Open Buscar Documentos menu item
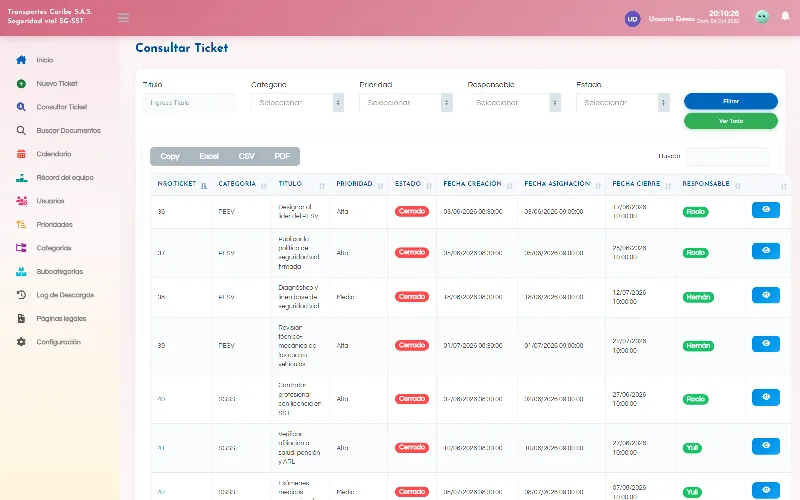Viewport: 800px width, 500px height. coord(68,130)
